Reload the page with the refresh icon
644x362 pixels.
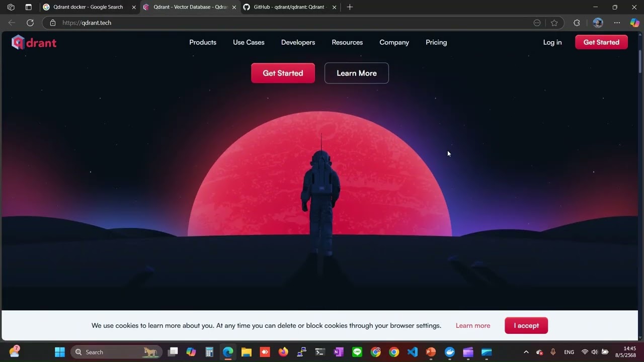point(30,23)
